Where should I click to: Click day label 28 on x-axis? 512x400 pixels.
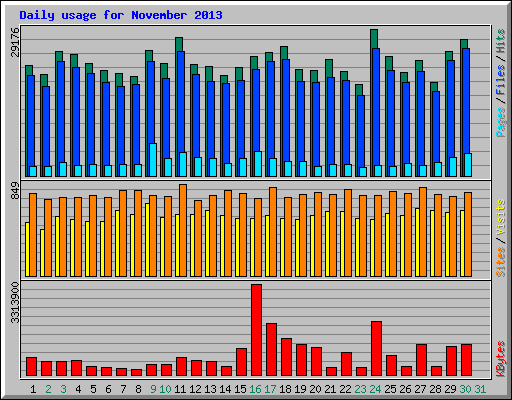coord(435,389)
